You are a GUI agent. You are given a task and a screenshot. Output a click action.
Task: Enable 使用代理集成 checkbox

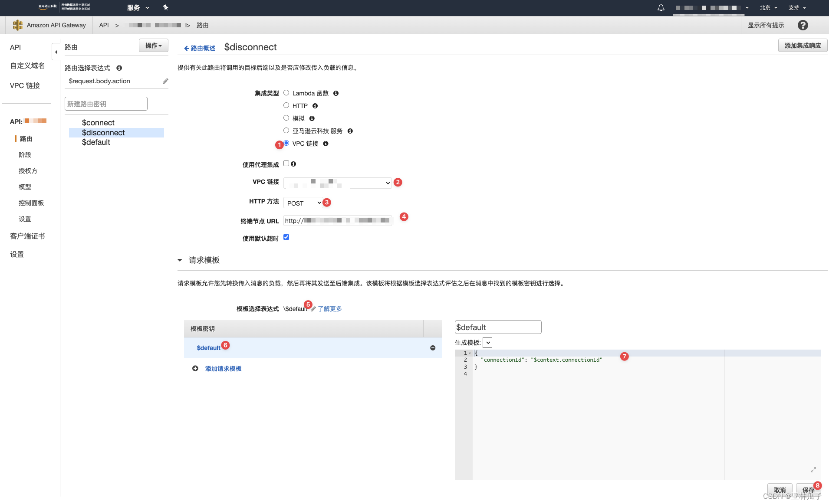pyautogui.click(x=286, y=164)
